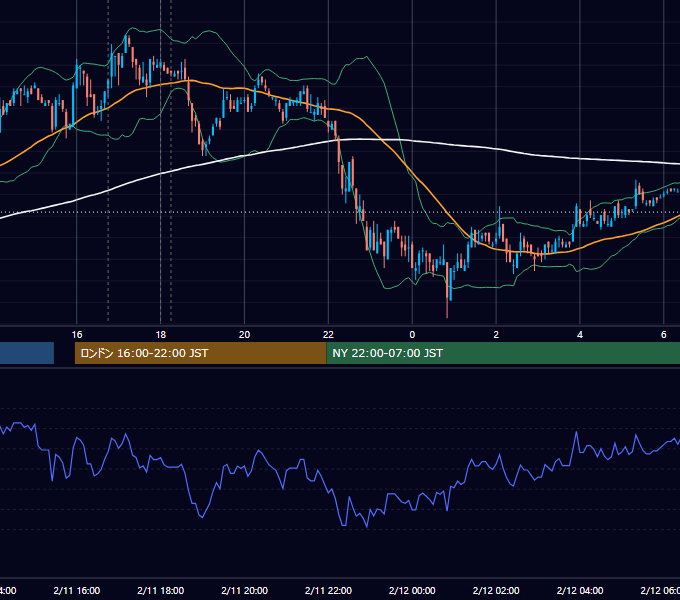Click the ロンドン 16:00-22:00 JST session bar
Screen dimensions: 680x600
click(x=200, y=353)
